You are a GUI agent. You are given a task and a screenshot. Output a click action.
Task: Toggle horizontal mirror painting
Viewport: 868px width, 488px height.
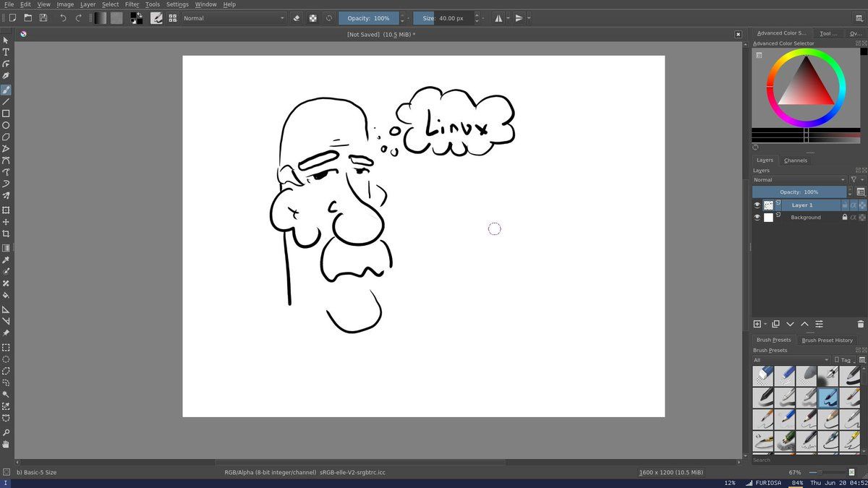click(498, 18)
